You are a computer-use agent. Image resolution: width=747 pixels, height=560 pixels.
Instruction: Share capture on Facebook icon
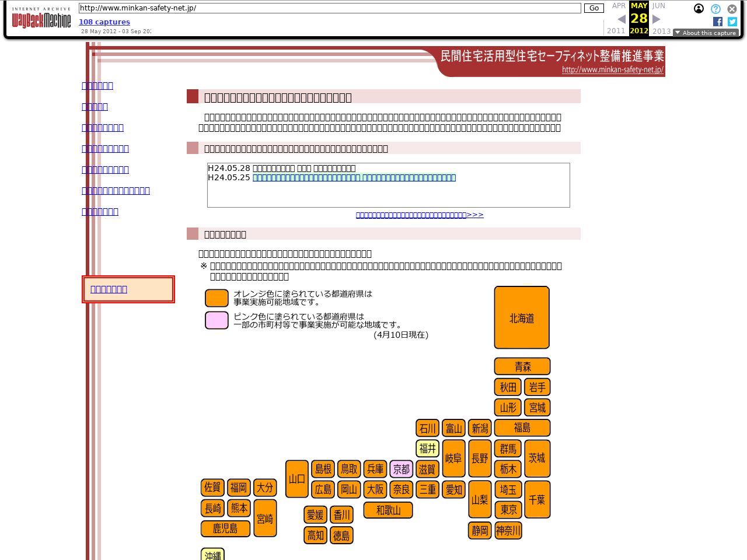point(718,22)
